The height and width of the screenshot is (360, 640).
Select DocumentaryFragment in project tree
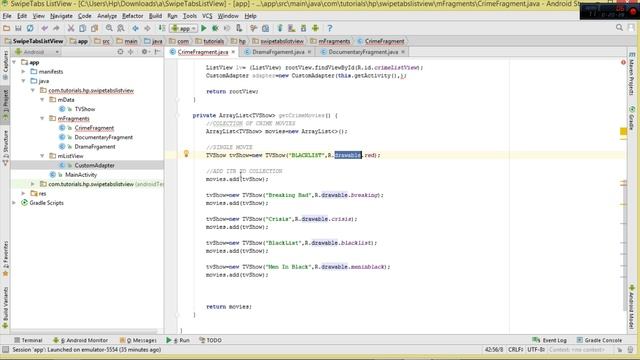(104, 137)
